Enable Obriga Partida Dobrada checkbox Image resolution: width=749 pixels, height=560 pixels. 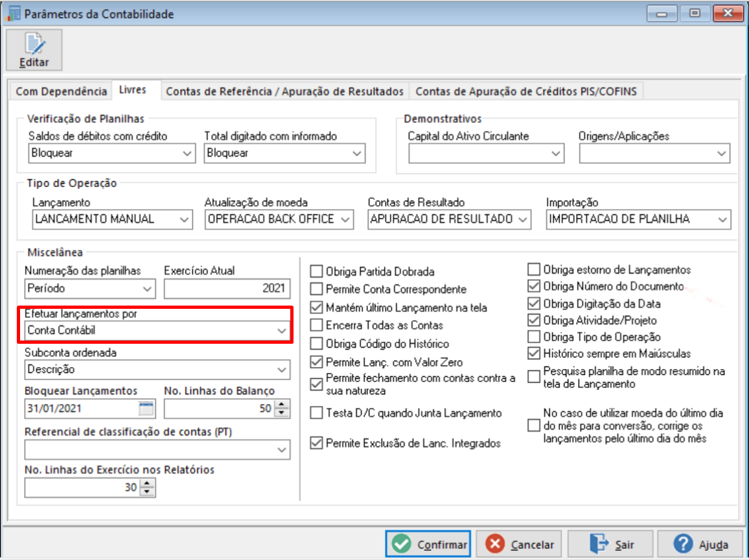[x=316, y=271]
